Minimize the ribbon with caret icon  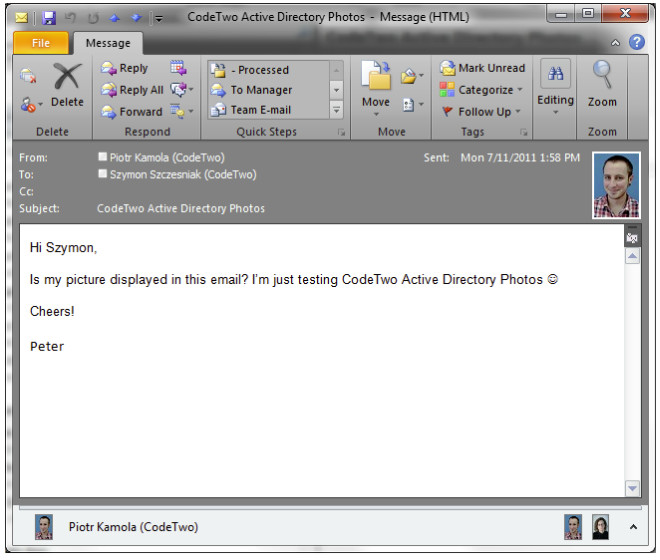tap(615, 43)
